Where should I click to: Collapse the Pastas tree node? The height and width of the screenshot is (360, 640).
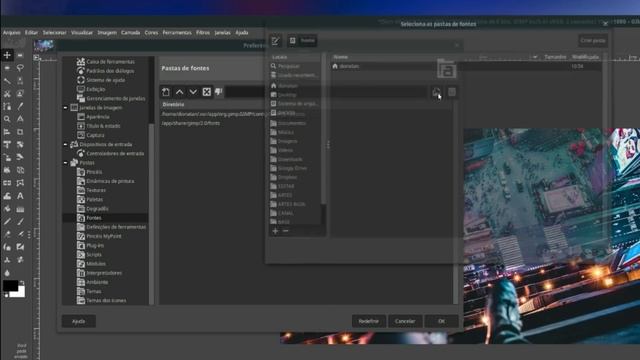click(65, 163)
